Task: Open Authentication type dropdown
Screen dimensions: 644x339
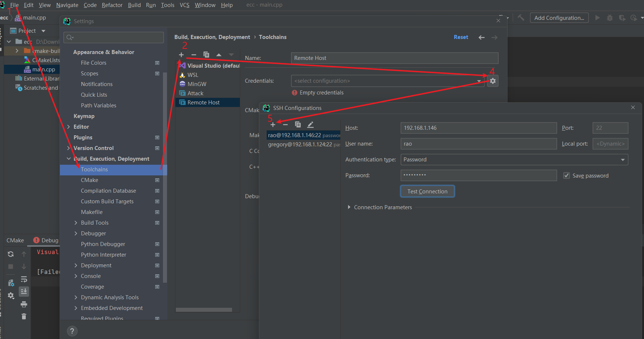Action: coord(623,160)
